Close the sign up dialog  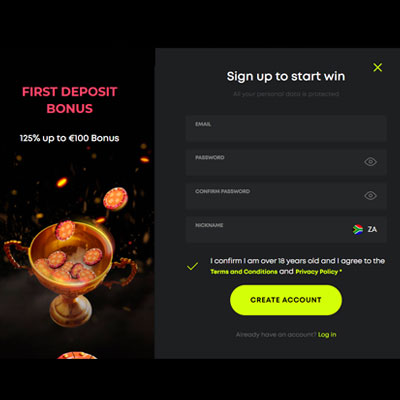pos(378,68)
